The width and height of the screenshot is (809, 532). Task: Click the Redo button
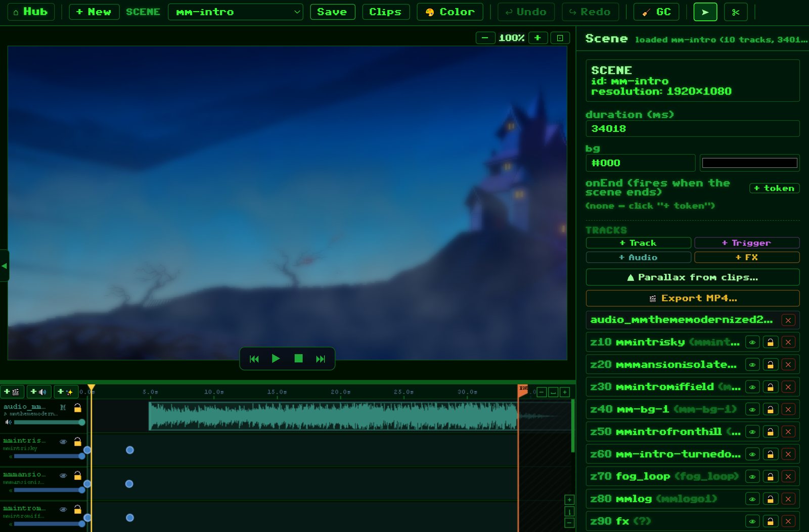590,12
